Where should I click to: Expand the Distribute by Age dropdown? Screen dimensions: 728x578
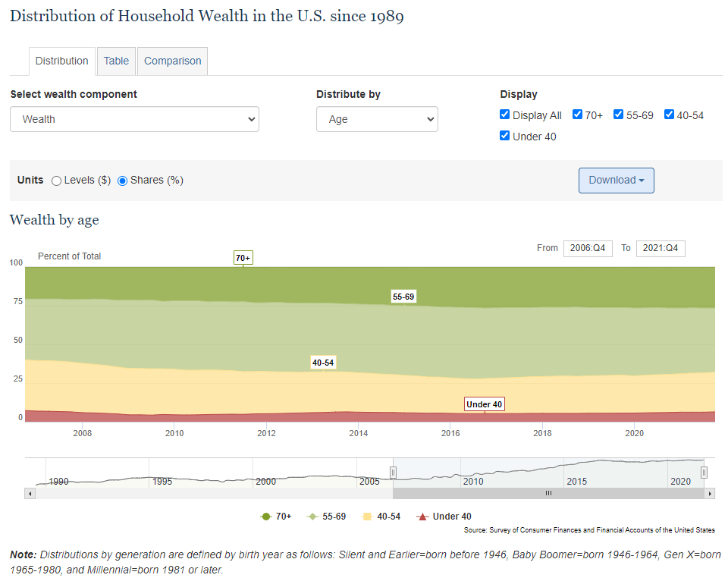[x=377, y=119]
